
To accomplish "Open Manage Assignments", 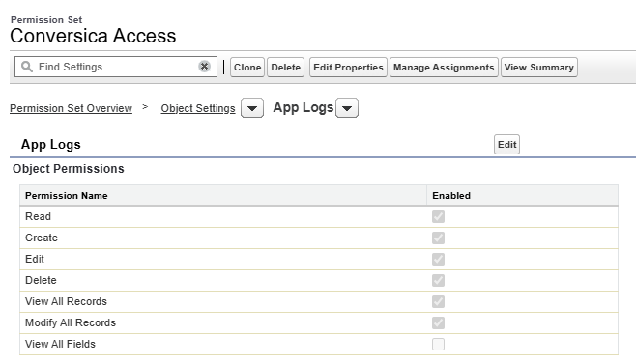I will click(444, 67).
